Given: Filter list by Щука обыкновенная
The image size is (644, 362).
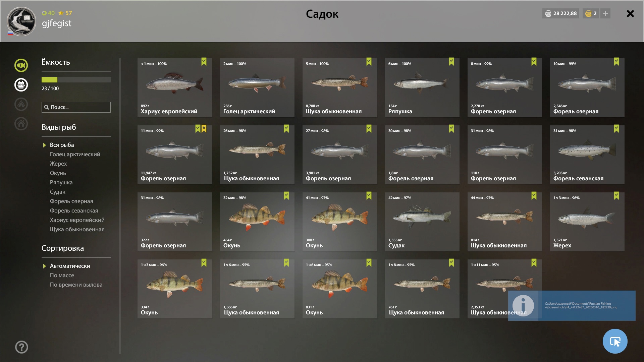Looking at the screenshot, I should pos(77,229).
